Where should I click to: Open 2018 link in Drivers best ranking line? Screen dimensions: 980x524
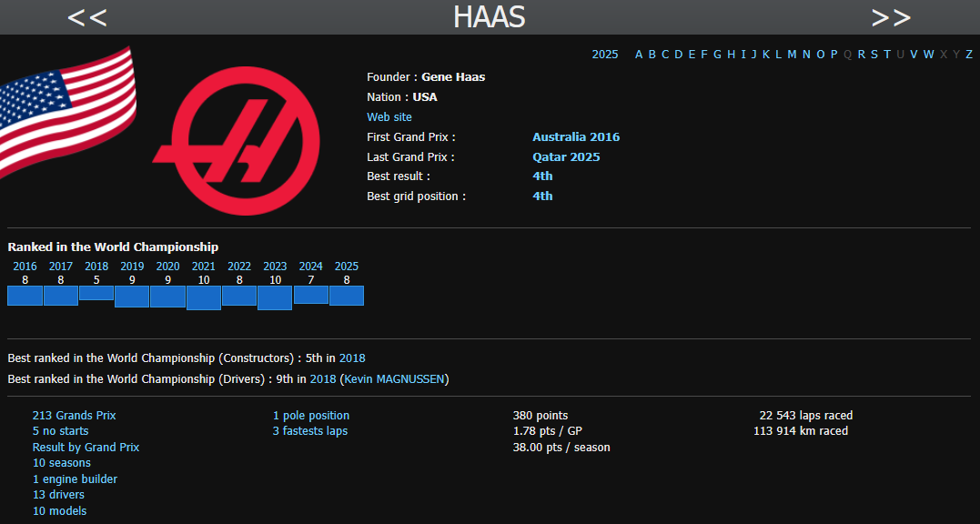[x=323, y=379]
